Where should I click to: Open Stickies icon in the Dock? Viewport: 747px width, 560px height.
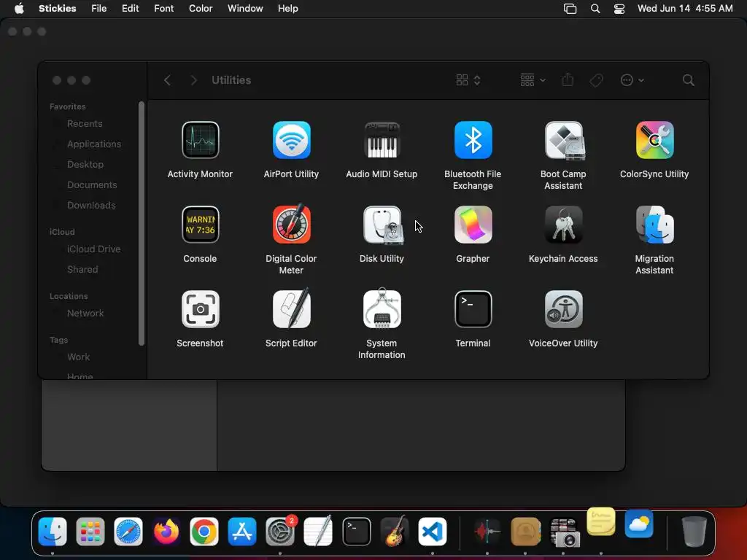601,522
